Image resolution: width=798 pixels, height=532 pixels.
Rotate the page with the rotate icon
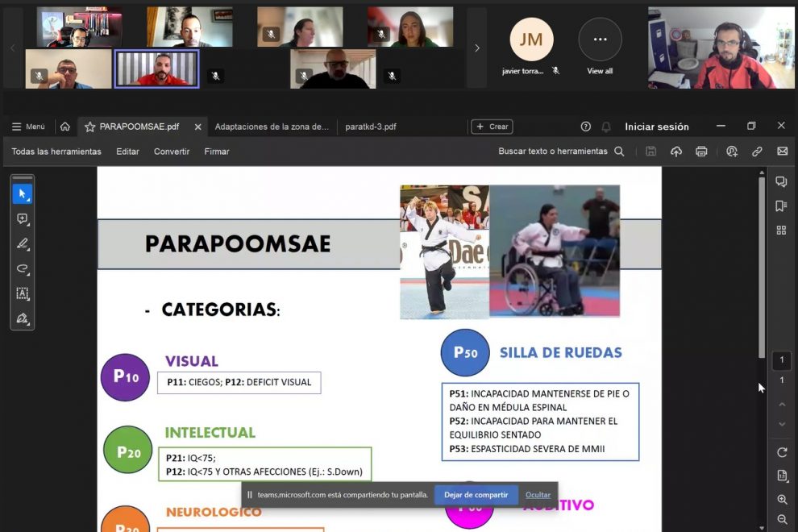781,452
